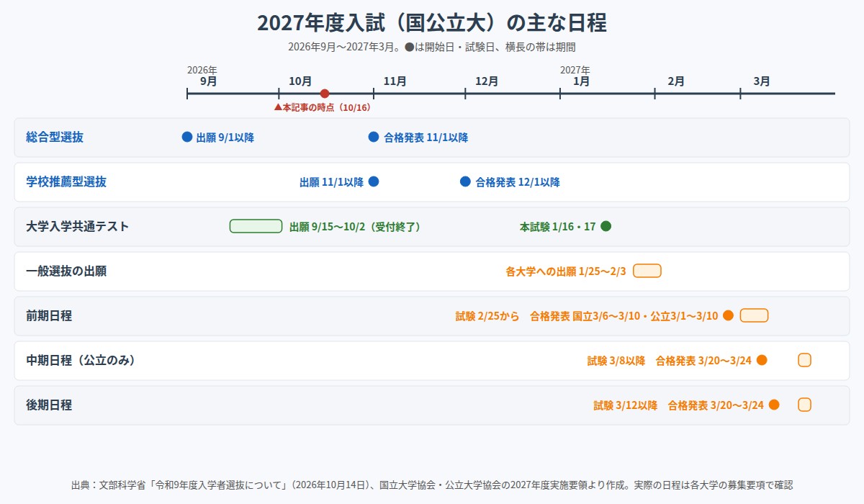Viewport: 864px width, 504px height.
Task: Click the 出願 11/1以降 text
Action: tap(332, 182)
